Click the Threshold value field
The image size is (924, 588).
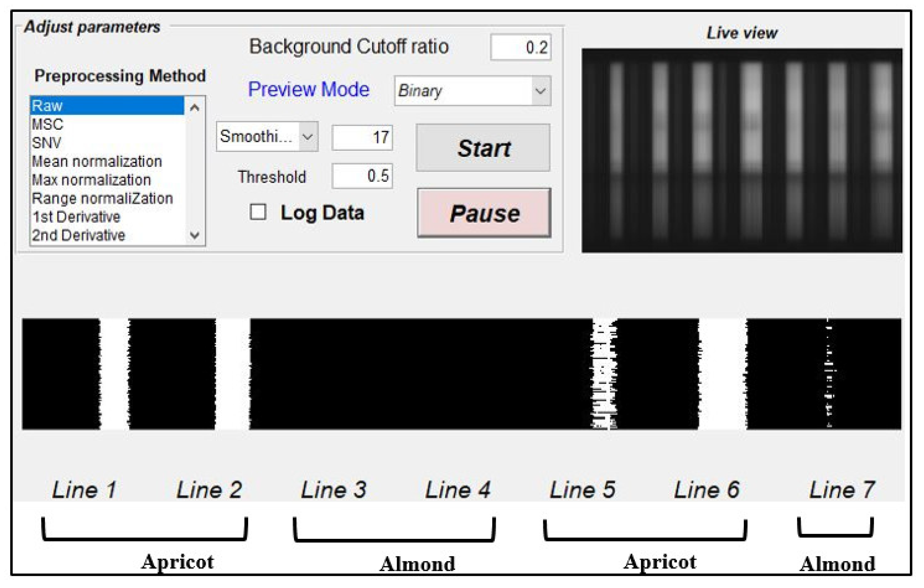tap(362, 176)
